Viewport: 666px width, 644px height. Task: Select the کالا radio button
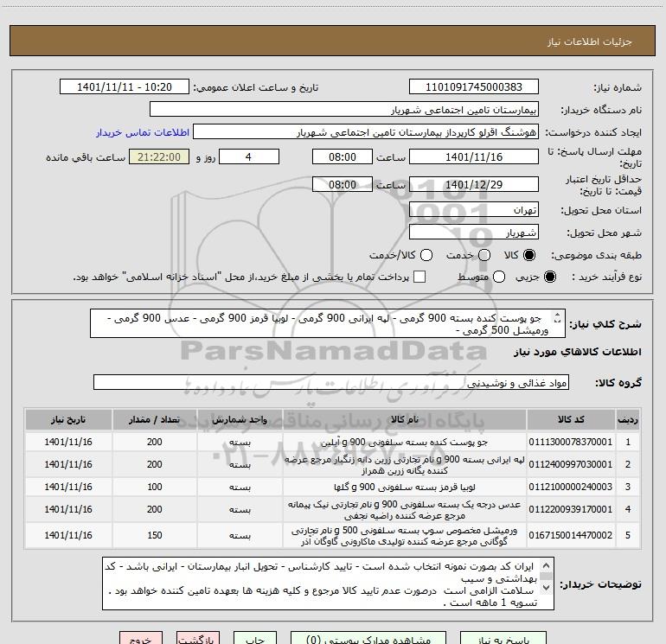(x=529, y=255)
